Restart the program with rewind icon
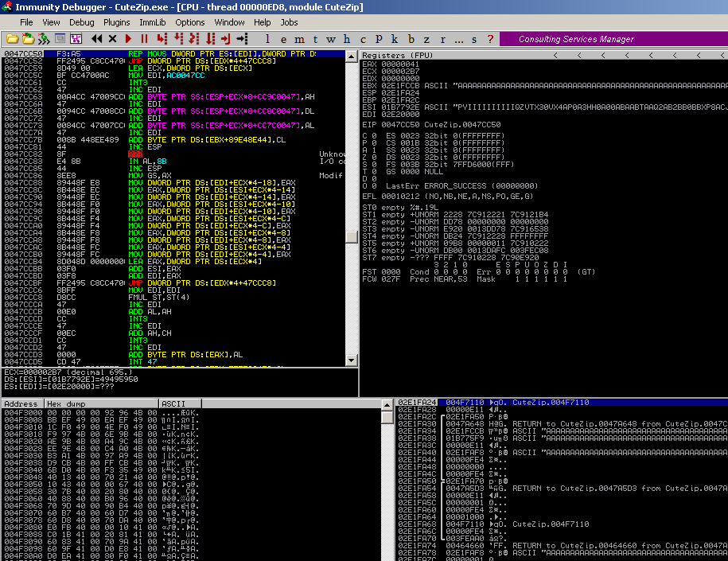This screenshot has width=728, height=561. (96, 39)
